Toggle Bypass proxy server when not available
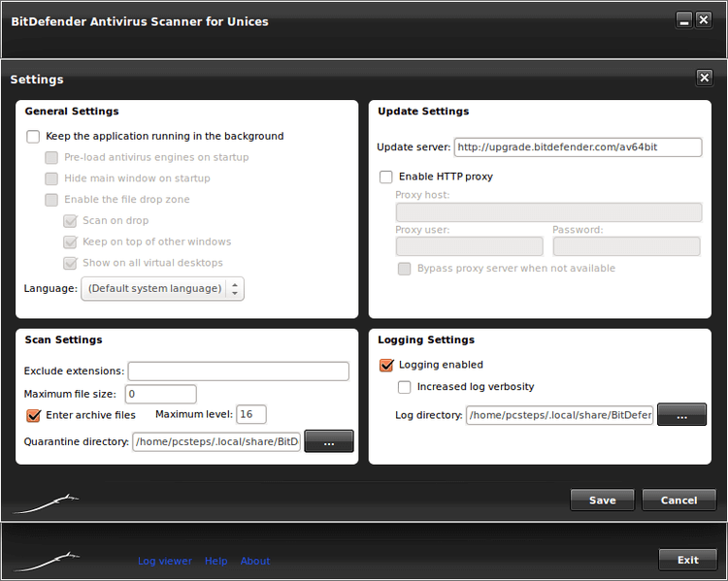The width and height of the screenshot is (728, 581). (x=405, y=269)
